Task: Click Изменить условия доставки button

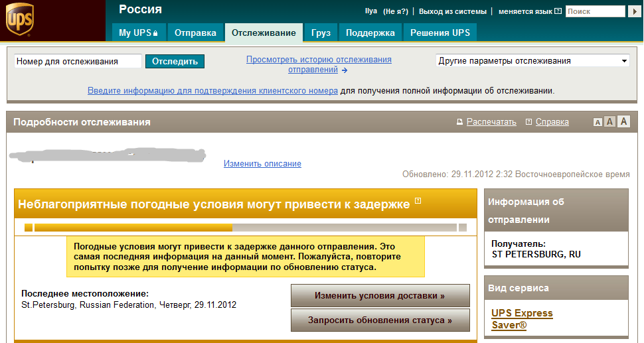Action: 380,295
